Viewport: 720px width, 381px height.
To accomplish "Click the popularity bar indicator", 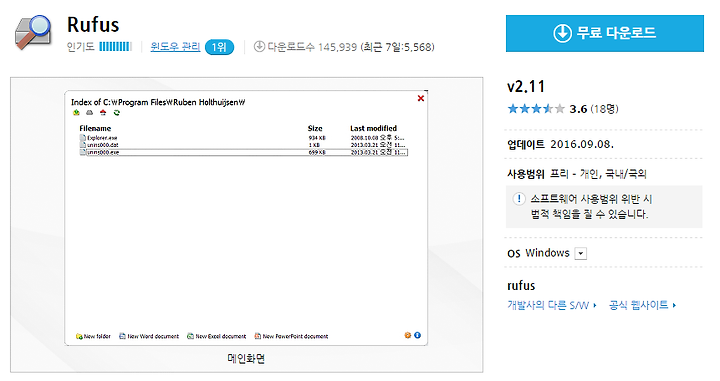I will tap(115, 47).
